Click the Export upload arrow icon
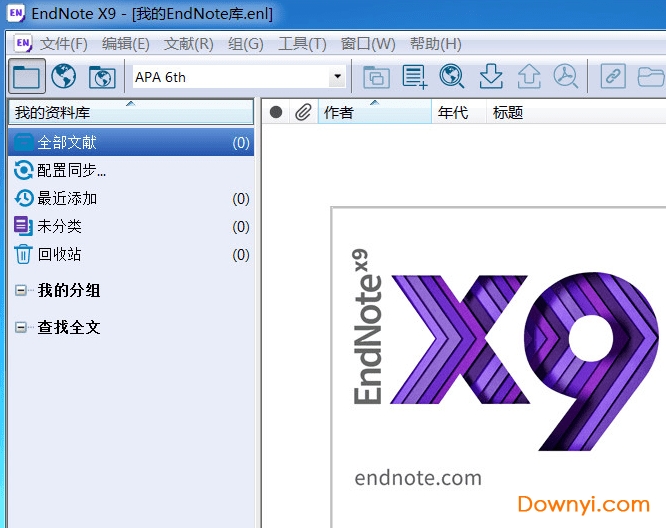666x528 pixels. pyautogui.click(x=529, y=77)
